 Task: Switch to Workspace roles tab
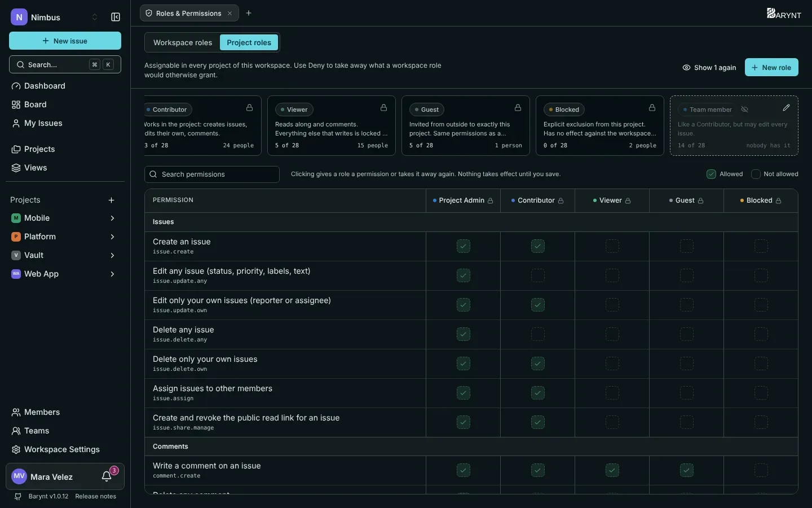coord(183,42)
